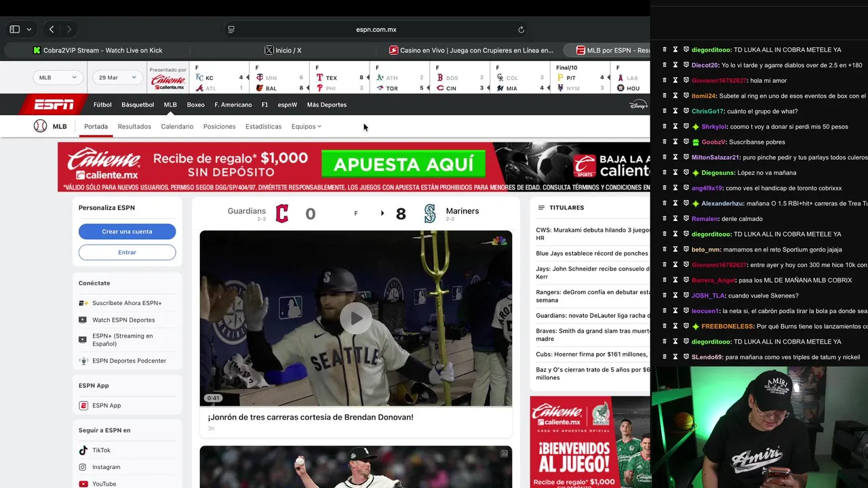Screen dimensions: 868x488
Task: Click the Disney+ logo in the nav bar
Action: tap(639, 105)
